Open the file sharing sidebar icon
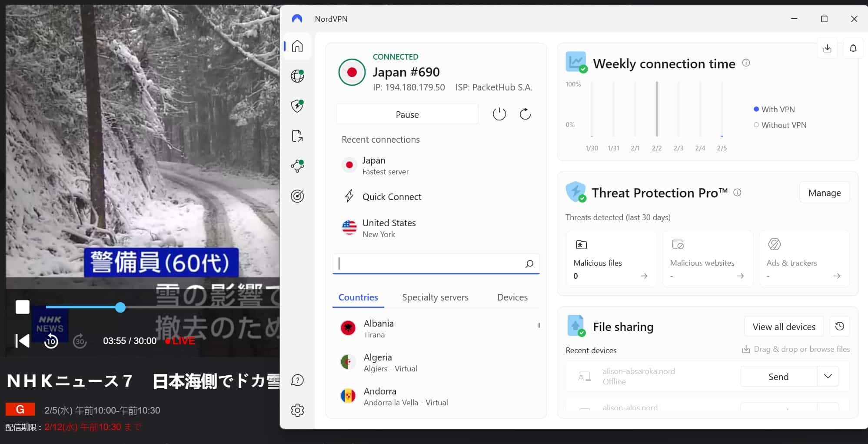The width and height of the screenshot is (868, 444). coord(297,136)
